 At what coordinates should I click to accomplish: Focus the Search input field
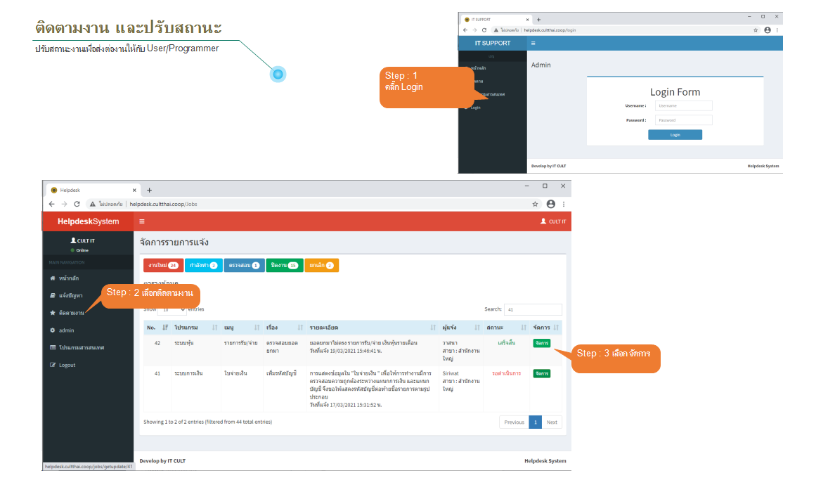pyautogui.click(x=533, y=309)
